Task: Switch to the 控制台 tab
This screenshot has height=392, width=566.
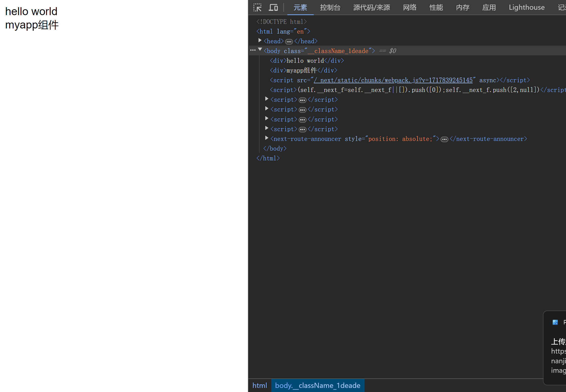Action: (330, 7)
